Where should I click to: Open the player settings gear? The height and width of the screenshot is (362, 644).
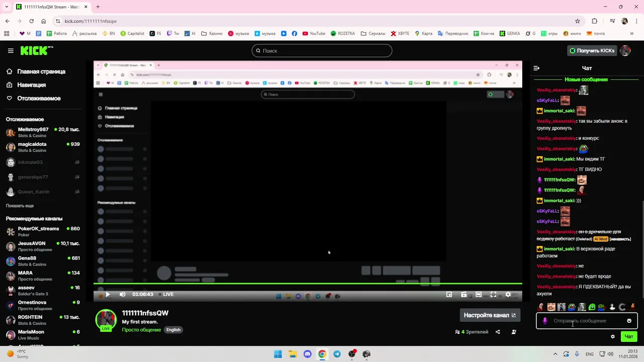point(508,295)
